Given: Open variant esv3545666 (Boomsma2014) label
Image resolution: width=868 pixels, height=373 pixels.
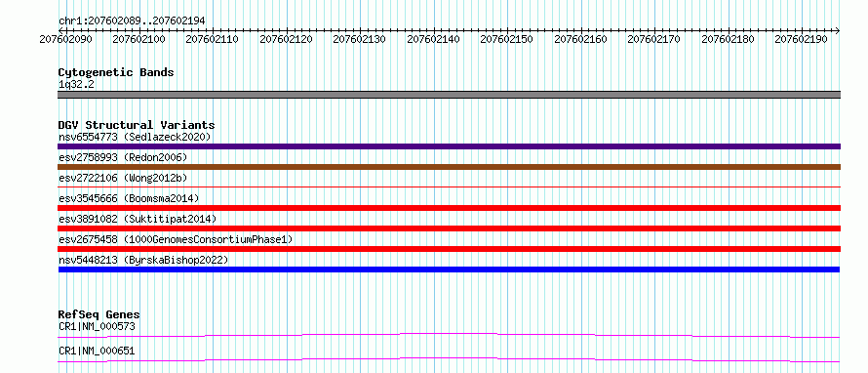Looking at the screenshot, I should click(x=129, y=198).
